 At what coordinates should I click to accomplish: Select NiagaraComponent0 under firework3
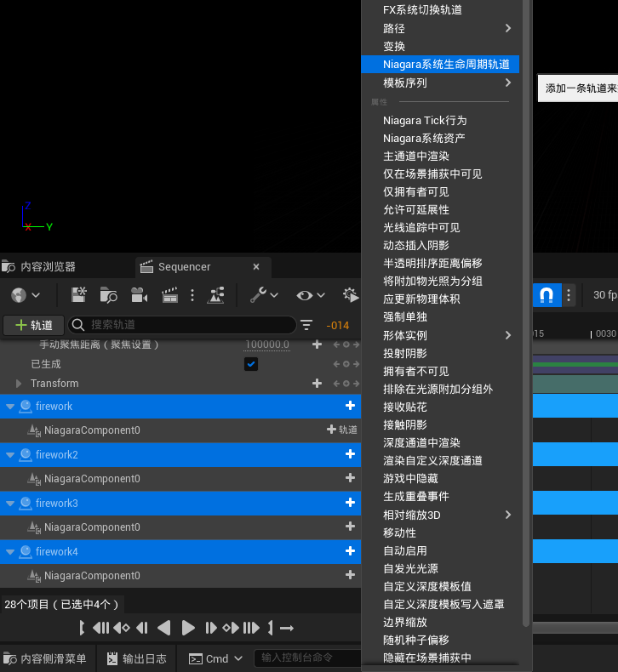point(92,527)
